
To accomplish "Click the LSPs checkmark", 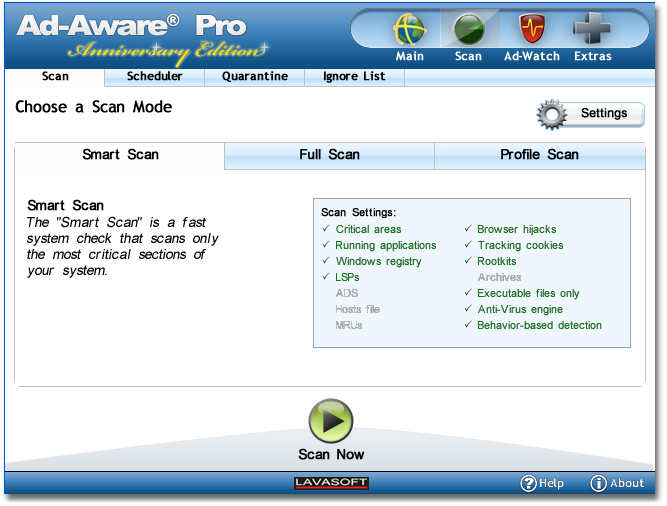I will coord(326,276).
